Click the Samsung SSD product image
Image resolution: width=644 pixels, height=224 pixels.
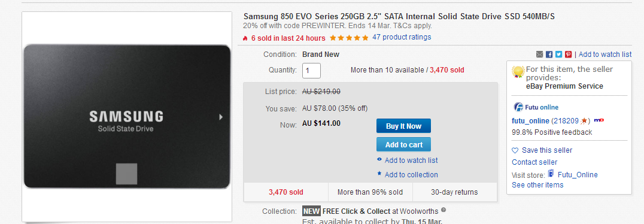[x=127, y=117]
